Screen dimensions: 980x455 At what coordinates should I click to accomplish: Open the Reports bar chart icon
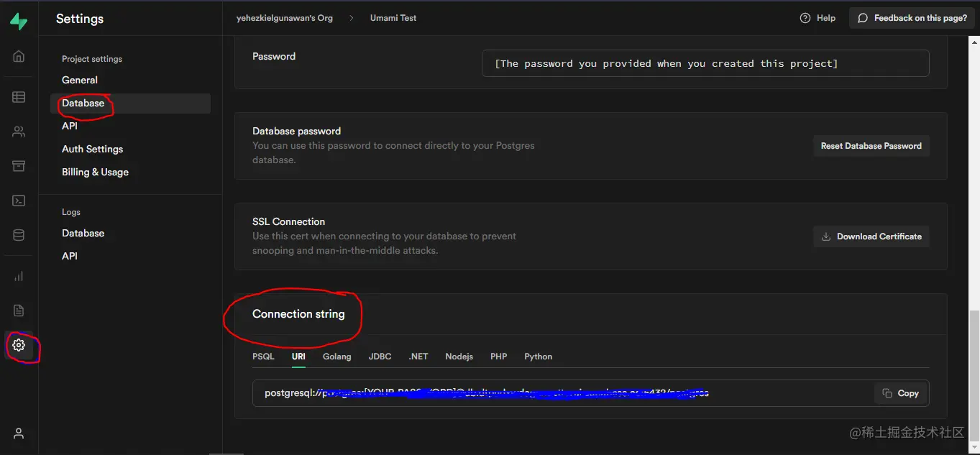(x=19, y=276)
